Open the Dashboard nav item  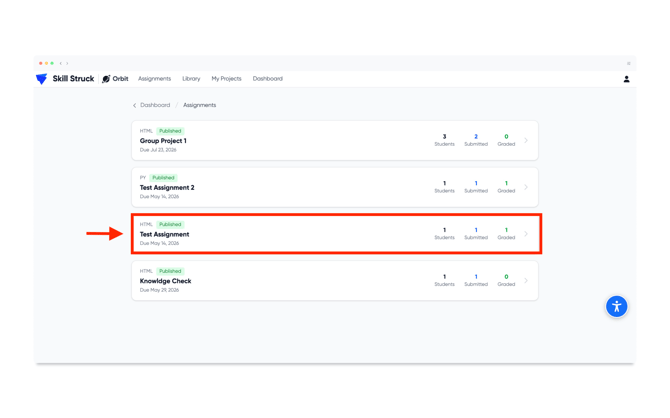click(x=267, y=79)
